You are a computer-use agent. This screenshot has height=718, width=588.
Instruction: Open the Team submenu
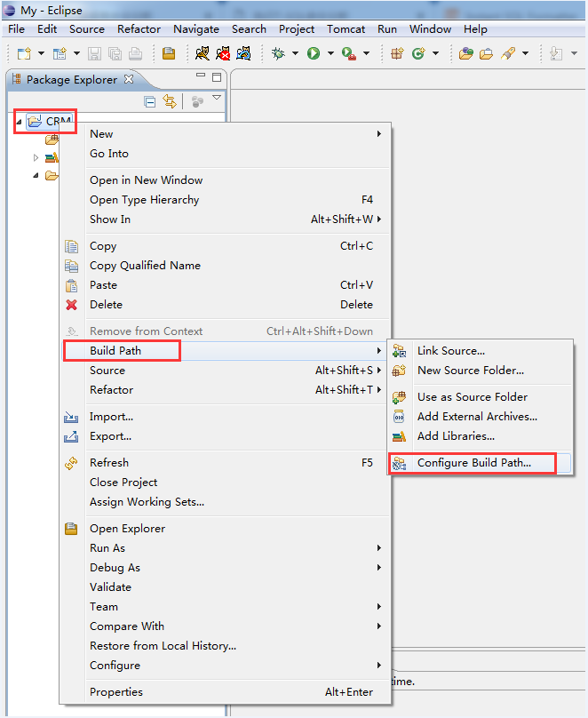tap(226, 607)
